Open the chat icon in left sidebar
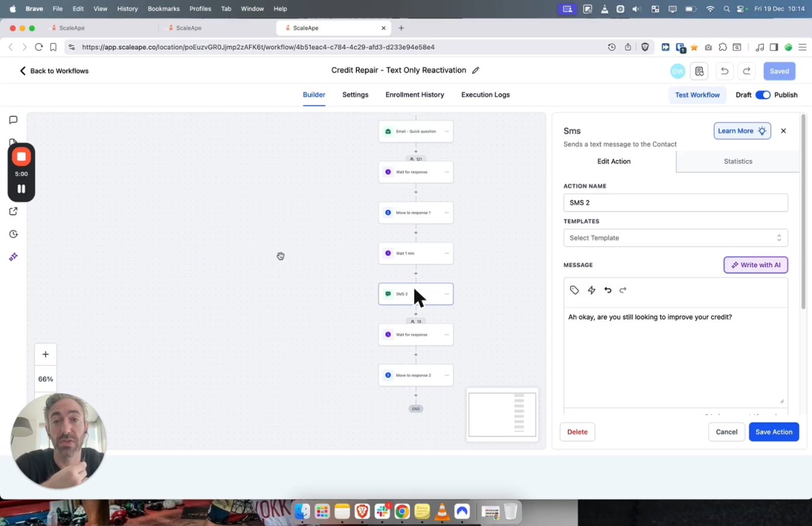Viewport: 812px width, 526px height. 13,120
